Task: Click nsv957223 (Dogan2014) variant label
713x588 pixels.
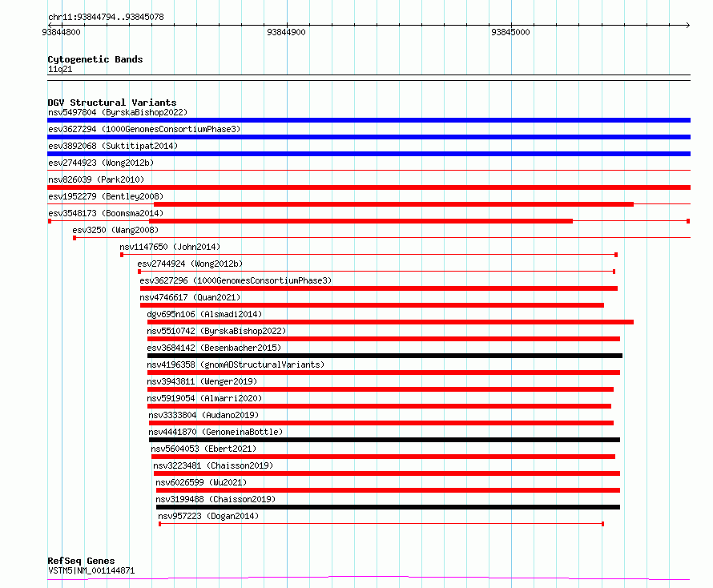Action: click(208, 516)
